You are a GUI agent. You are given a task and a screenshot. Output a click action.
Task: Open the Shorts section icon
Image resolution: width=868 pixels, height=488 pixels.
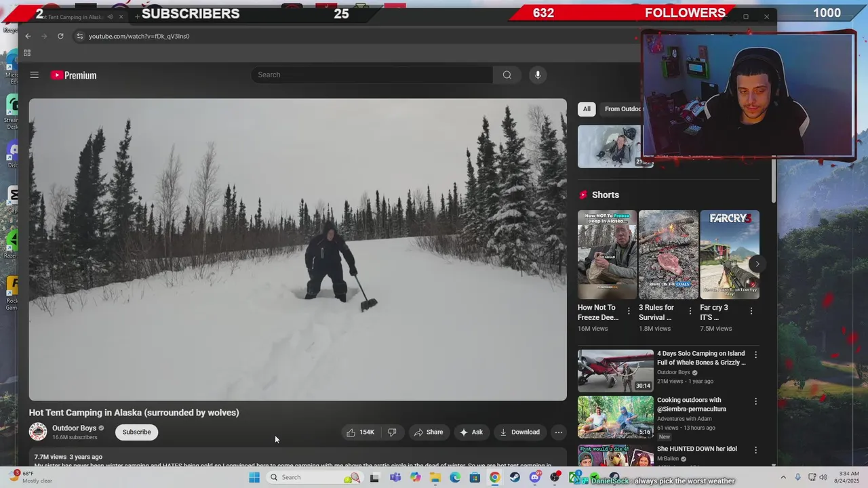coord(583,195)
